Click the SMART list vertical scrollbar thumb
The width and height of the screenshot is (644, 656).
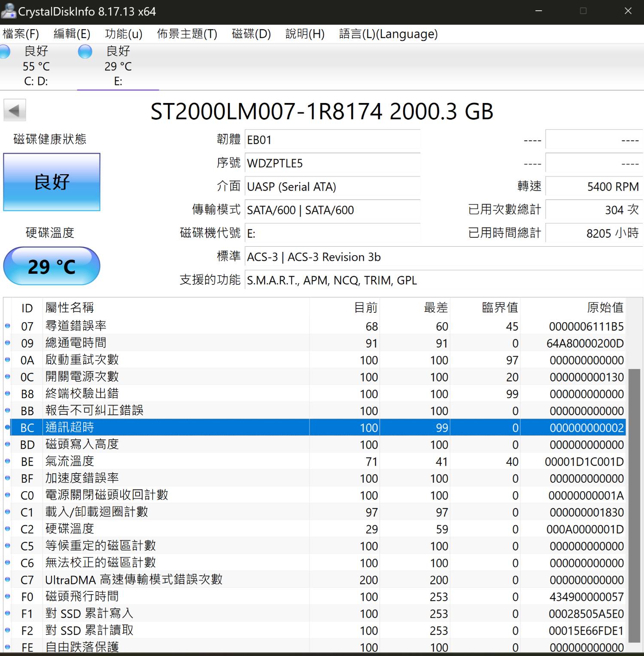pyautogui.click(x=634, y=505)
